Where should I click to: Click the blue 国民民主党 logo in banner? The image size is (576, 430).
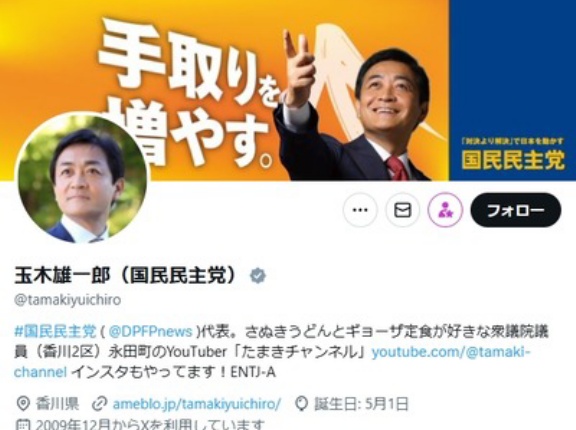513,160
